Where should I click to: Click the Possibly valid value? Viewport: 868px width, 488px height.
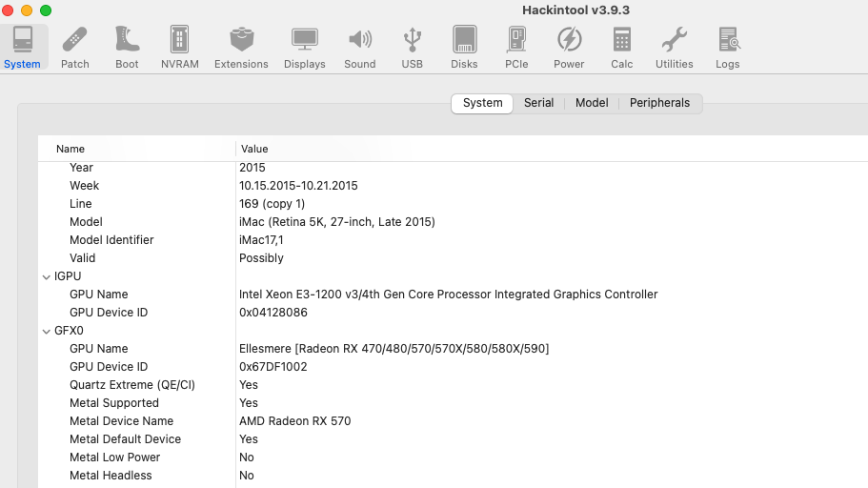(261, 258)
